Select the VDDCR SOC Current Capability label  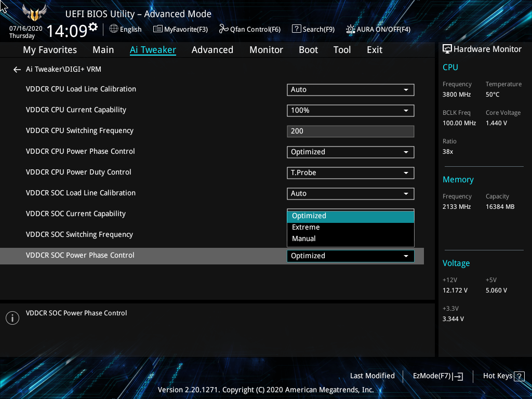[76, 214]
